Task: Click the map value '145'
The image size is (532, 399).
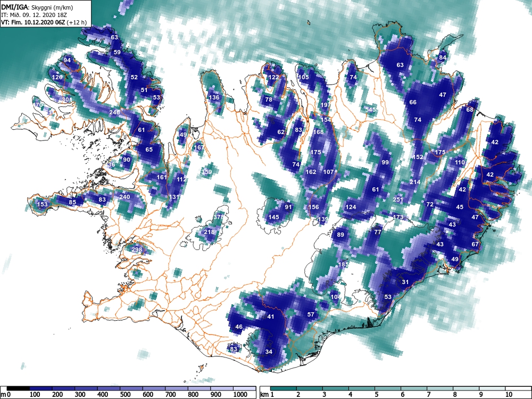Action: click(273, 217)
